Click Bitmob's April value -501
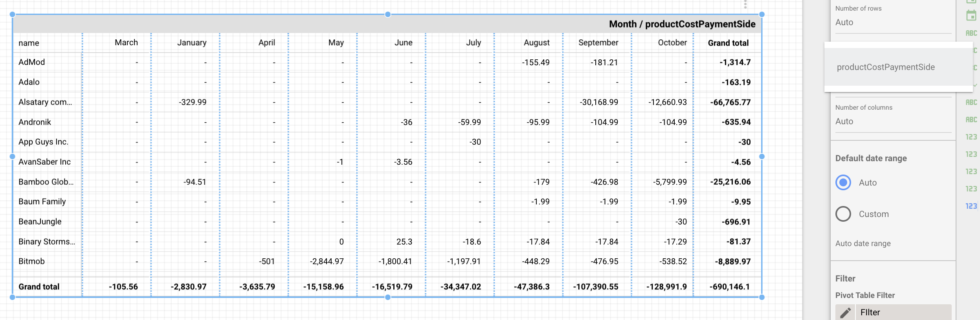Viewport: 980px width, 320px height. 267,261
